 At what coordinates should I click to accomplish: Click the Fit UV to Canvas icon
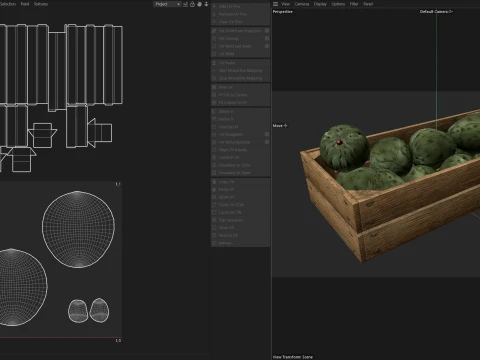tap(214, 95)
